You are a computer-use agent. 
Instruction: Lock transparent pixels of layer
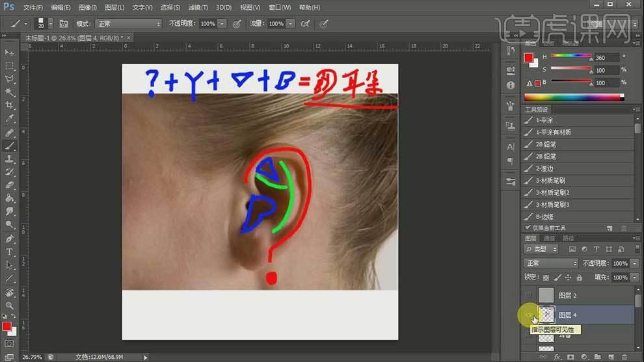546,278
